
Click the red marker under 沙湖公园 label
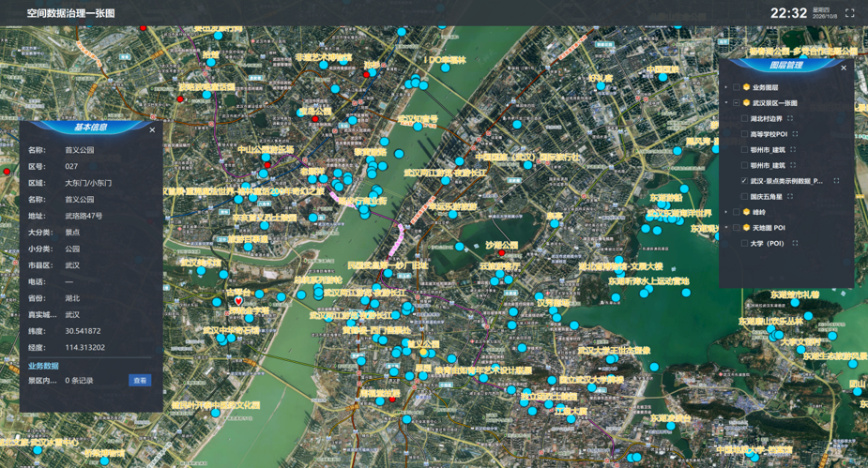(x=502, y=253)
